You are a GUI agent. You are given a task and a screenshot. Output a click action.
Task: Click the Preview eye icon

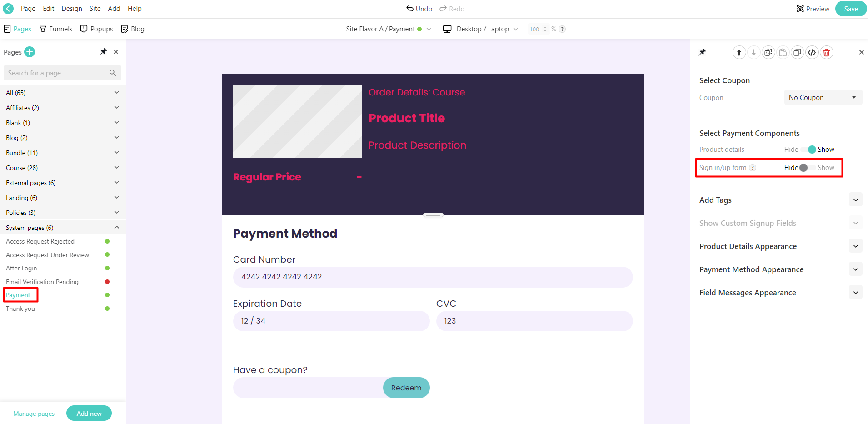800,9
